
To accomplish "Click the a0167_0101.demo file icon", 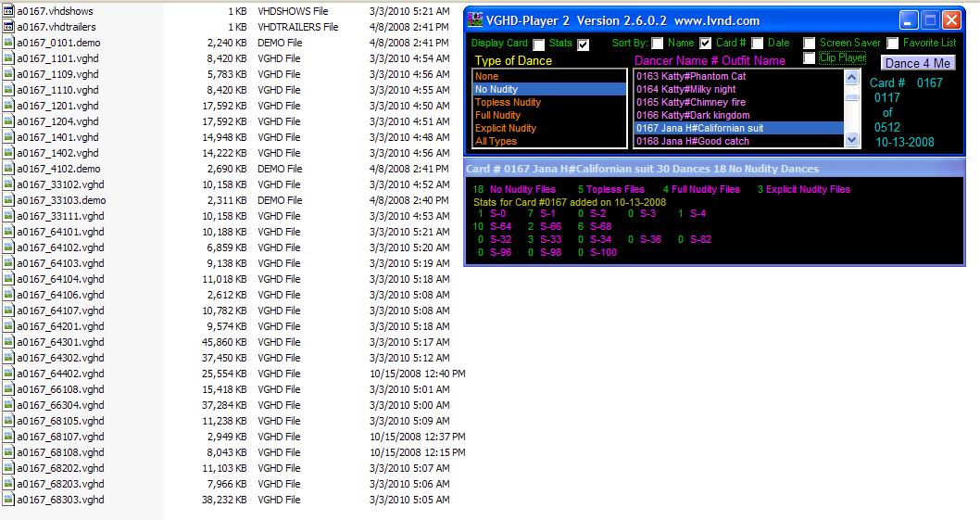I will point(7,43).
